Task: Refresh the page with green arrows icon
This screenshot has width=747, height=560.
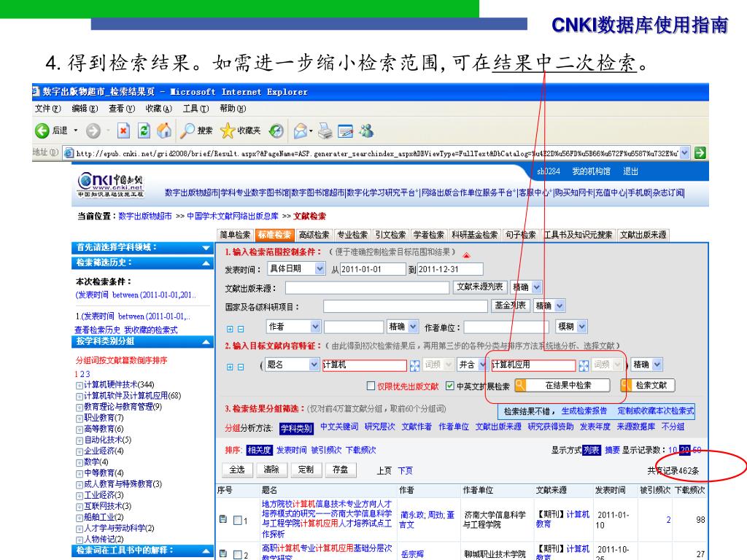Action: click(x=144, y=131)
